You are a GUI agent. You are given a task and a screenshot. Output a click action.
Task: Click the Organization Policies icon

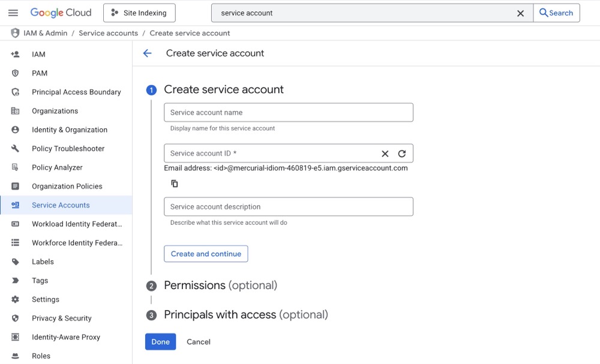(16, 186)
